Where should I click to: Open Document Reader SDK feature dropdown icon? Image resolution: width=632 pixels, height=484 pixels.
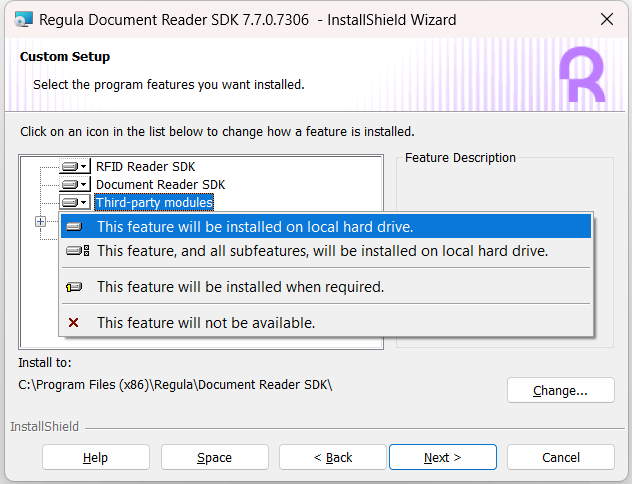[75, 185]
